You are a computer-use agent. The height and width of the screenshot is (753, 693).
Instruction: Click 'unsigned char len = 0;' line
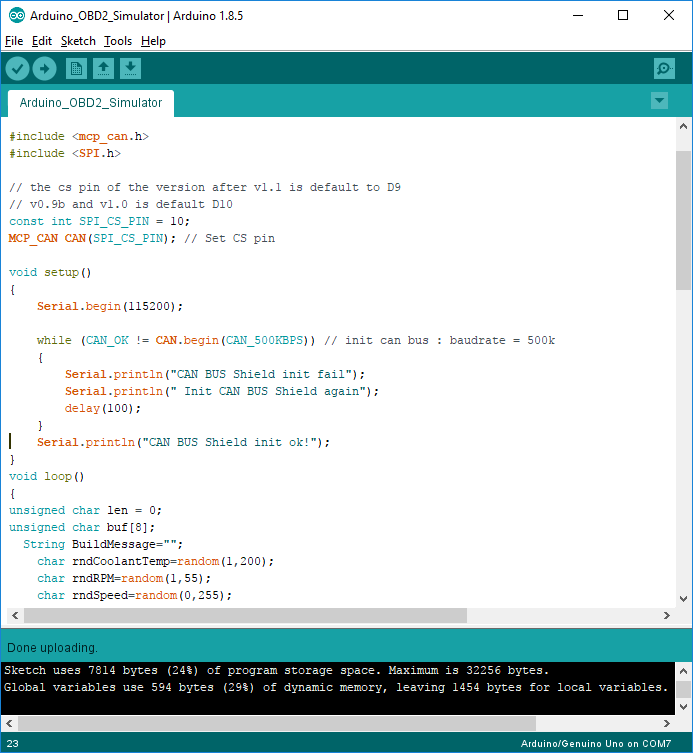pos(85,510)
